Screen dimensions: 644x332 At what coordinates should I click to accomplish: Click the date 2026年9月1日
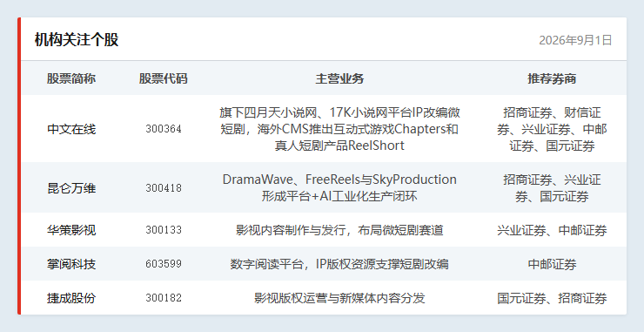tap(575, 40)
